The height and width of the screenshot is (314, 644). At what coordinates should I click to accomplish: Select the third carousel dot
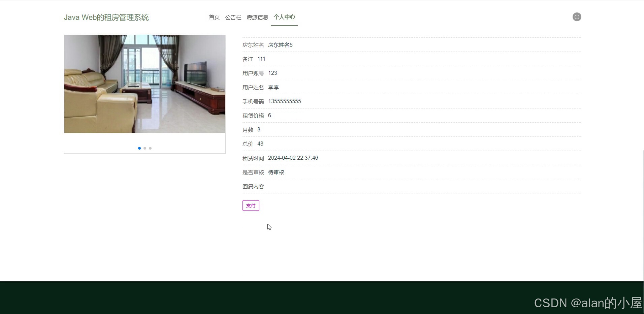(150, 148)
